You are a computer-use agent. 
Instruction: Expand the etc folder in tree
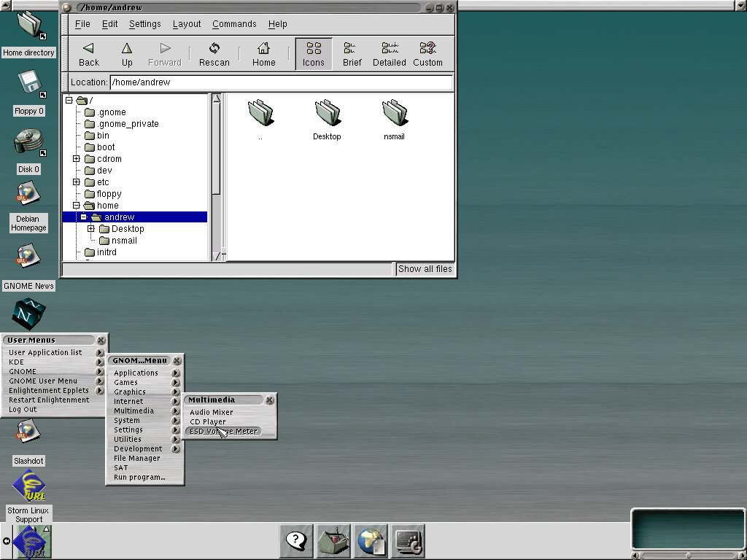click(x=77, y=182)
